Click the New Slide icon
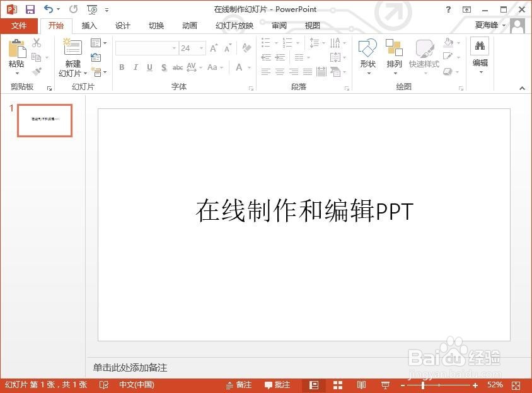532x393 pixels. click(x=72, y=47)
